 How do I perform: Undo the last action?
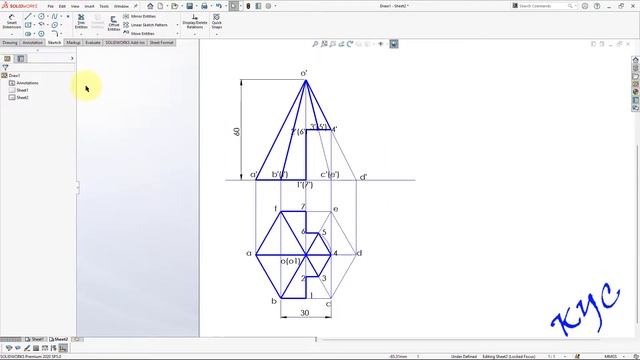[219, 6]
